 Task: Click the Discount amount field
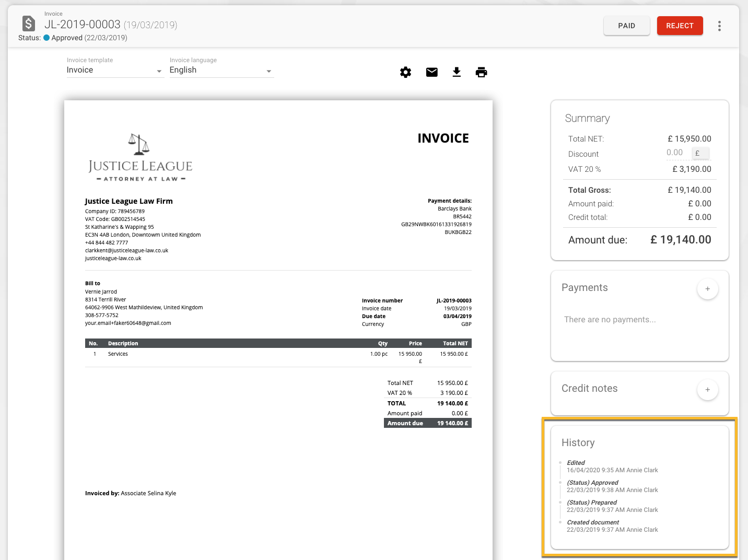[676, 153]
